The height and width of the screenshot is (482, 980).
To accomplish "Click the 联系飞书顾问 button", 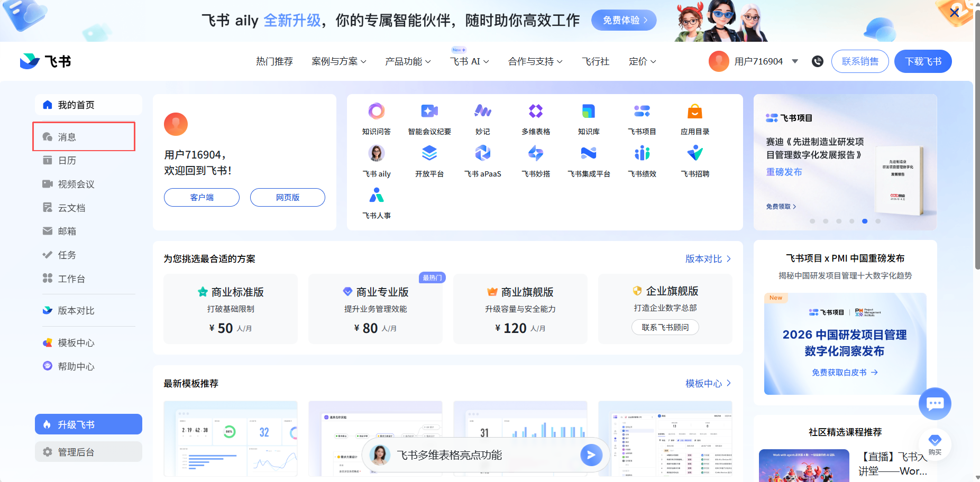I will pos(665,327).
